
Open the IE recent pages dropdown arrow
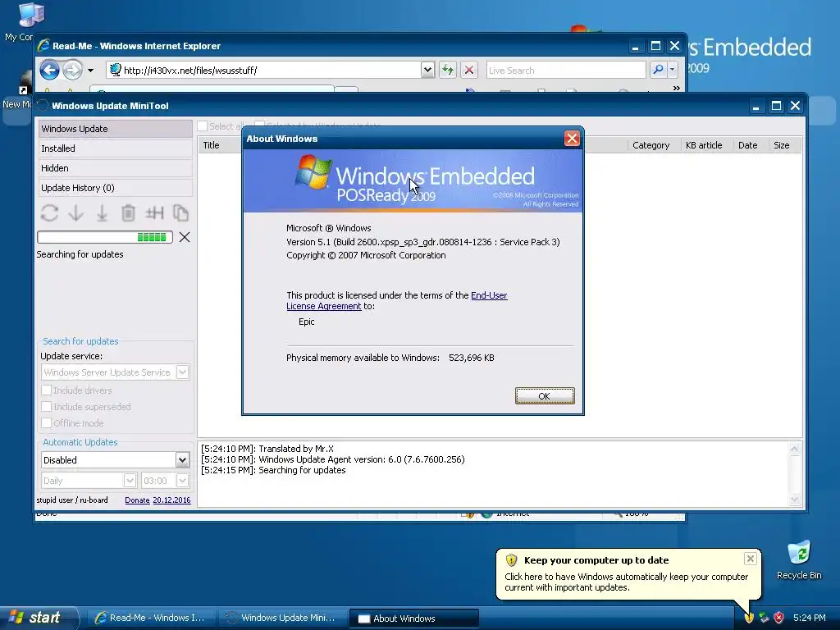tap(90, 71)
